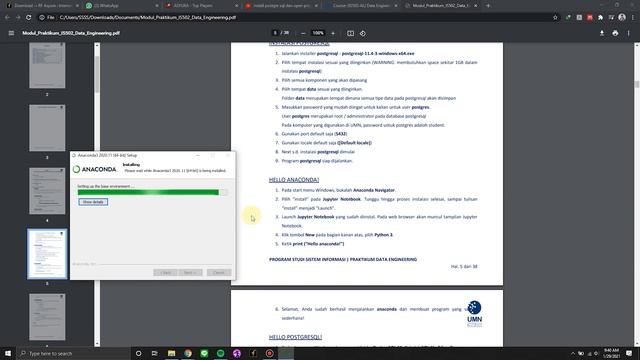This screenshot has height=360, width=640.
Task: Reload the page in Chrome
Action: pos(29,18)
